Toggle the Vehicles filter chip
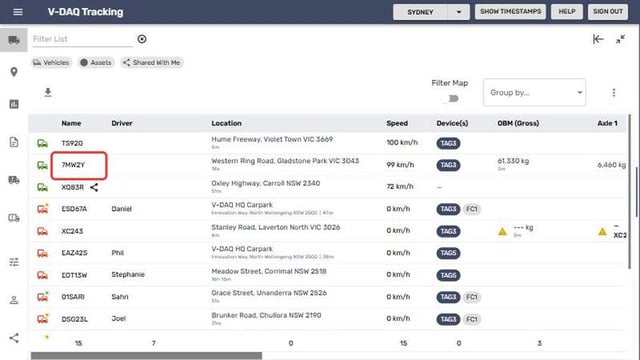 pos(51,62)
